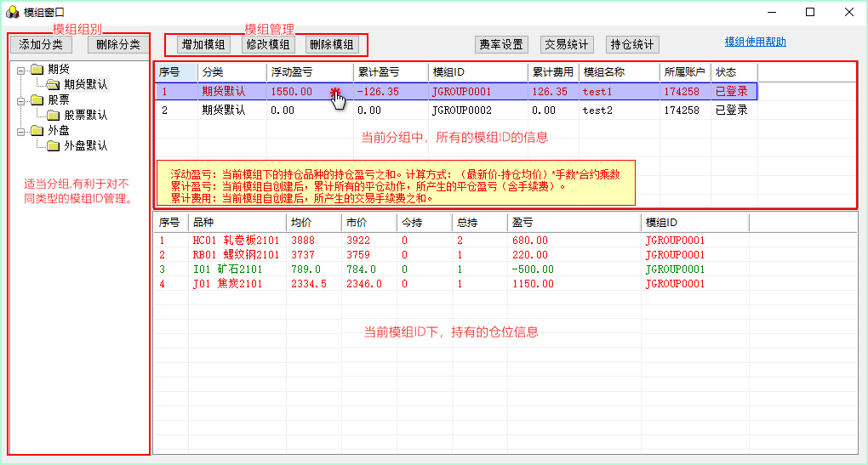Sort by 模组名称 column header
The height and width of the screenshot is (465, 868).
pyautogui.click(x=620, y=72)
